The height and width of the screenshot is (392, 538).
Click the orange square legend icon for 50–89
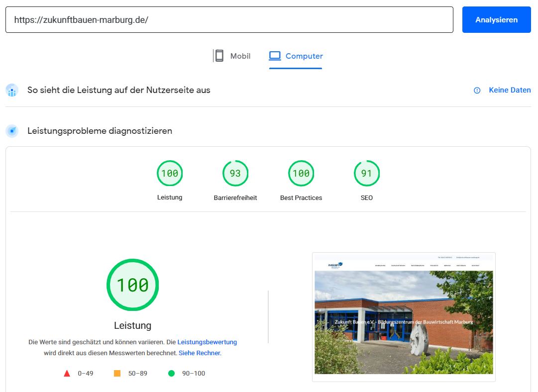tap(117, 373)
